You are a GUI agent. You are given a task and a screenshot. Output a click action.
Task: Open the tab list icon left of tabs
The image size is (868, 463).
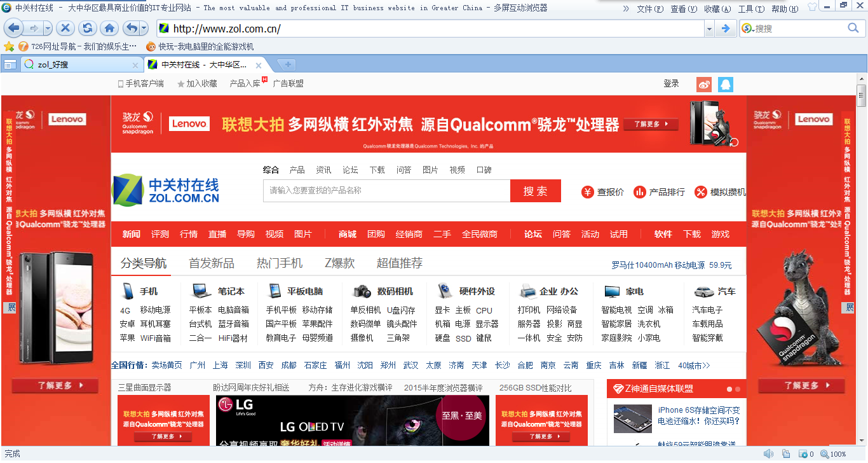[x=10, y=64]
